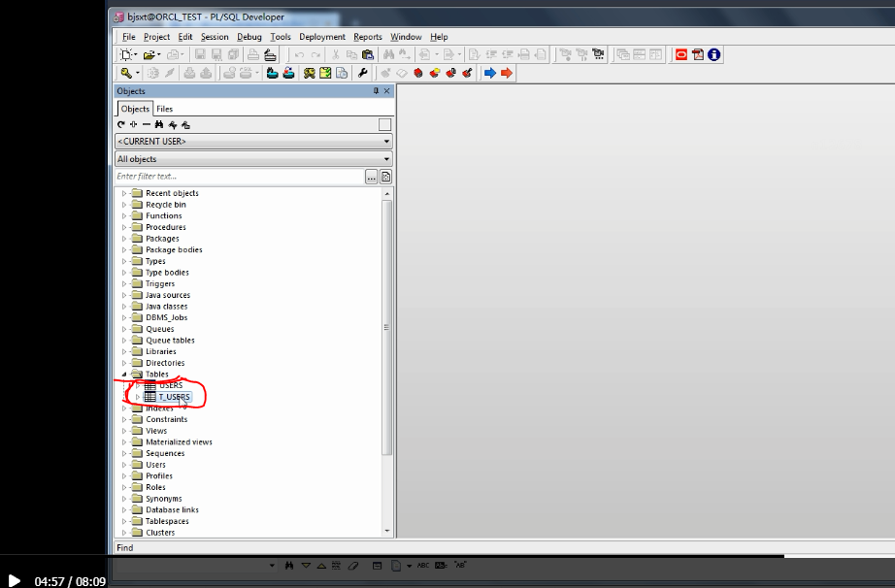Open the Debug menu
This screenshot has height=588, width=895.
(x=249, y=37)
